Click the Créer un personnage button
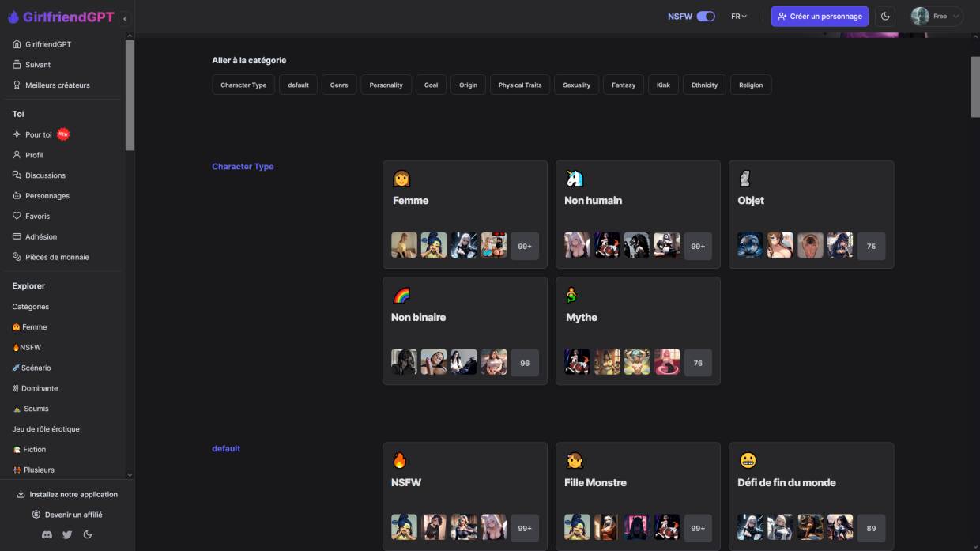 (x=820, y=17)
